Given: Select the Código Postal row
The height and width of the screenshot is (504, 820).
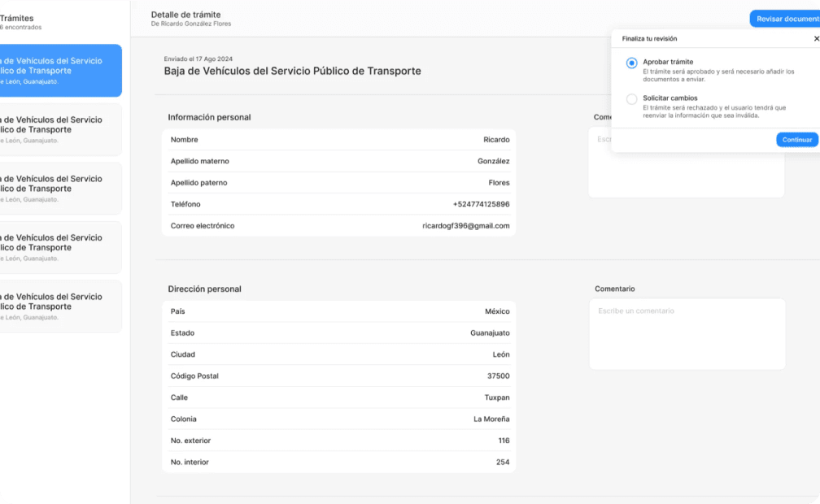Looking at the screenshot, I should click(x=339, y=376).
